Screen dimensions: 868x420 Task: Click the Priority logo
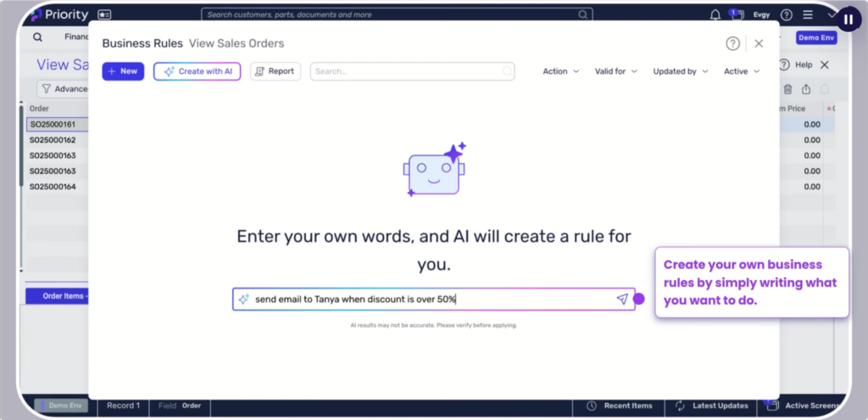click(x=59, y=15)
